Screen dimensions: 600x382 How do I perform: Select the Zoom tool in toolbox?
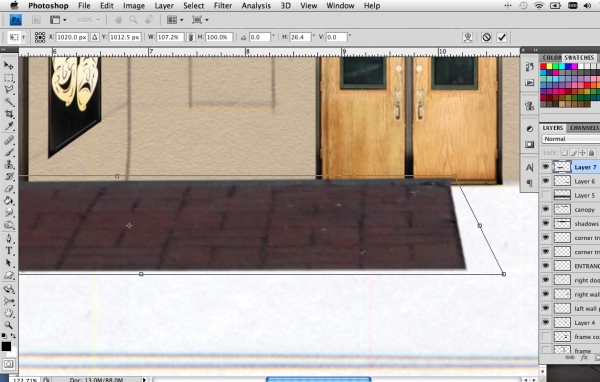(8, 325)
